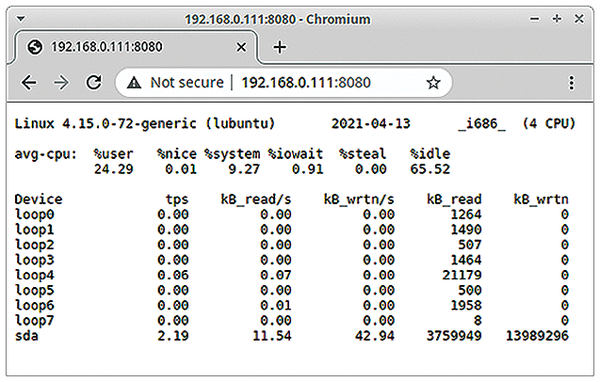Click the %iowait value 0.91
600x382 pixels.
click(308, 169)
